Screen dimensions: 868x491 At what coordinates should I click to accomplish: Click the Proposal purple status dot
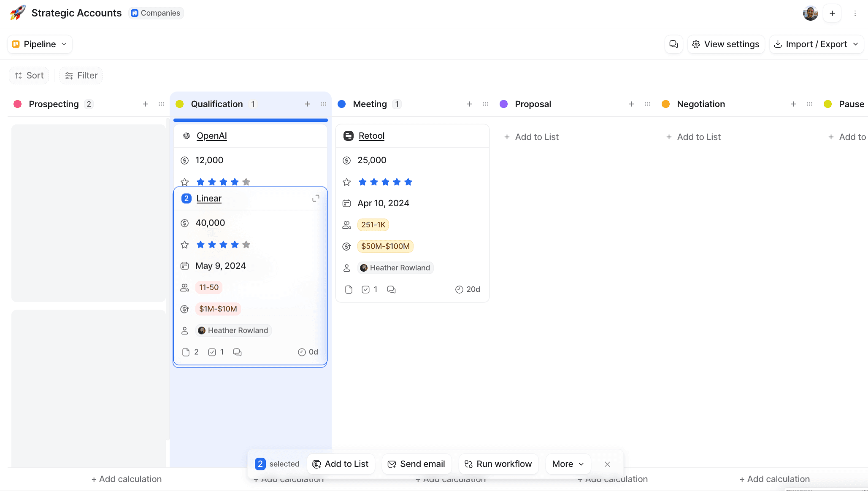(503, 104)
